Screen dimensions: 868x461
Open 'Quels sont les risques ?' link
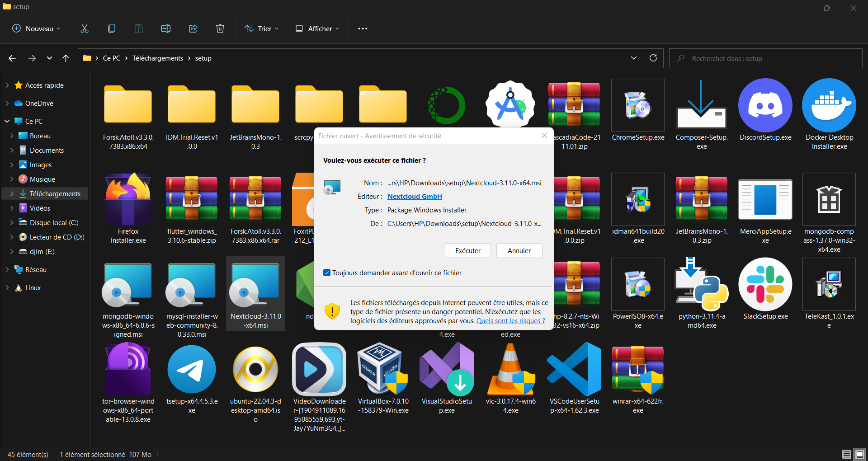tap(511, 320)
